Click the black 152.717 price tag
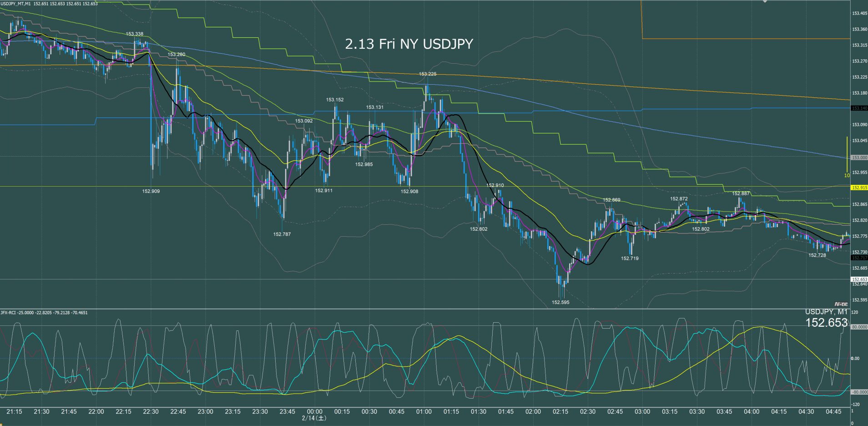The height and width of the screenshot is (426, 868). coord(859,258)
